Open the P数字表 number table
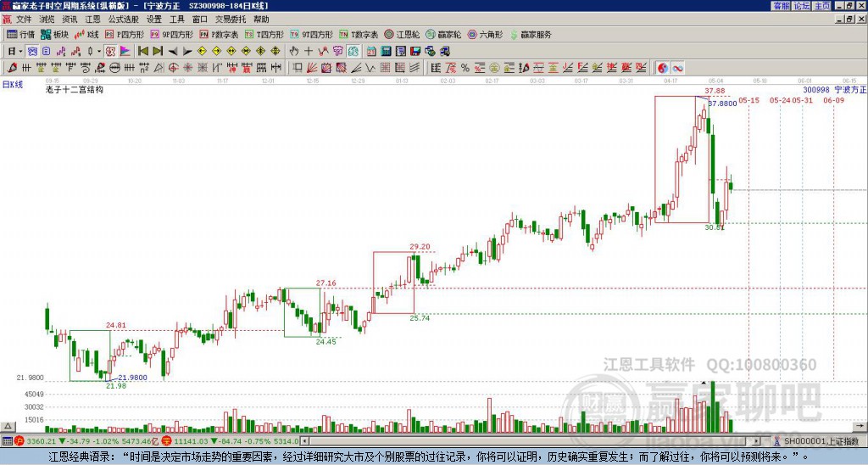Screen dimensions: 868x465 (220, 34)
